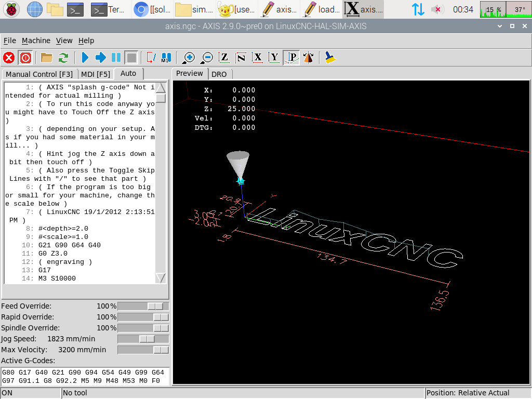
Task: Click the Active G-Codes display box
Action: click(x=85, y=377)
